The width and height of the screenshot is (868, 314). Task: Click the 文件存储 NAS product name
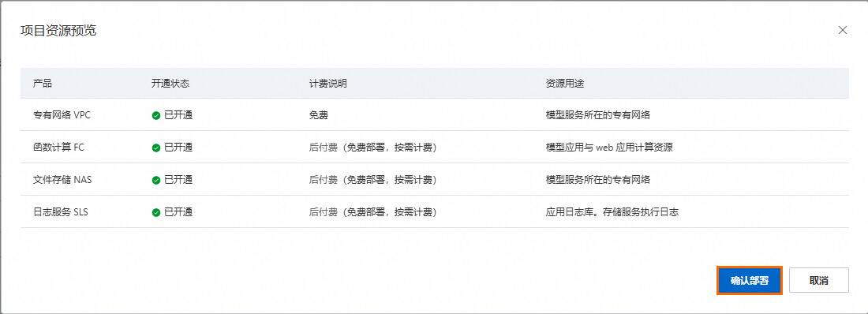tap(62, 179)
